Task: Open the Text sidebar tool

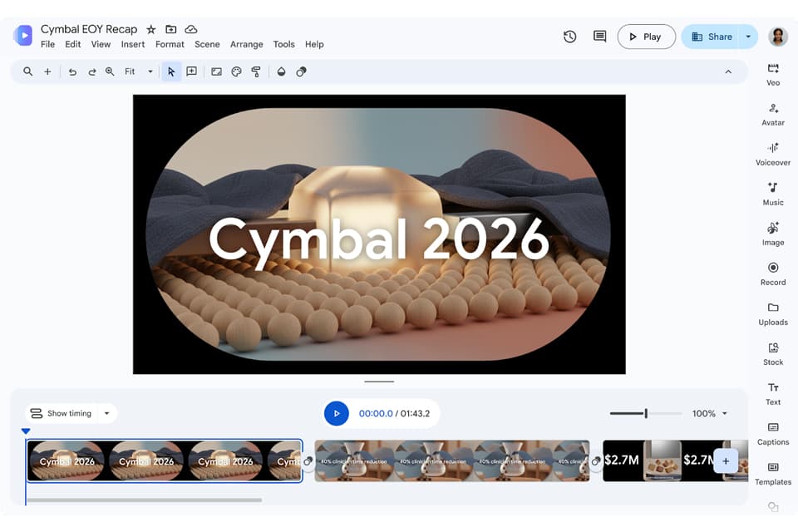Action: [x=772, y=393]
